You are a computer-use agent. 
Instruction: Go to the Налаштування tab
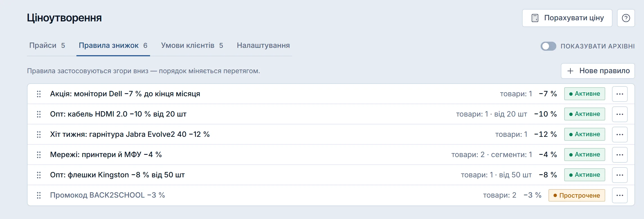pos(263,46)
